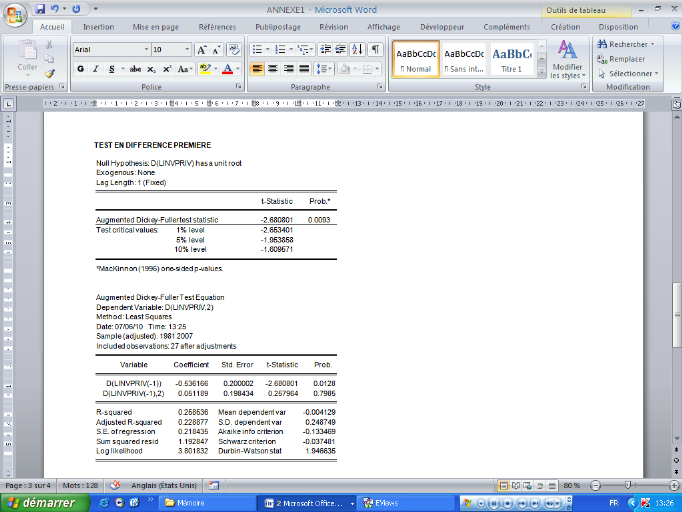Open the font size dropdown
The width and height of the screenshot is (682, 512).
186,49
